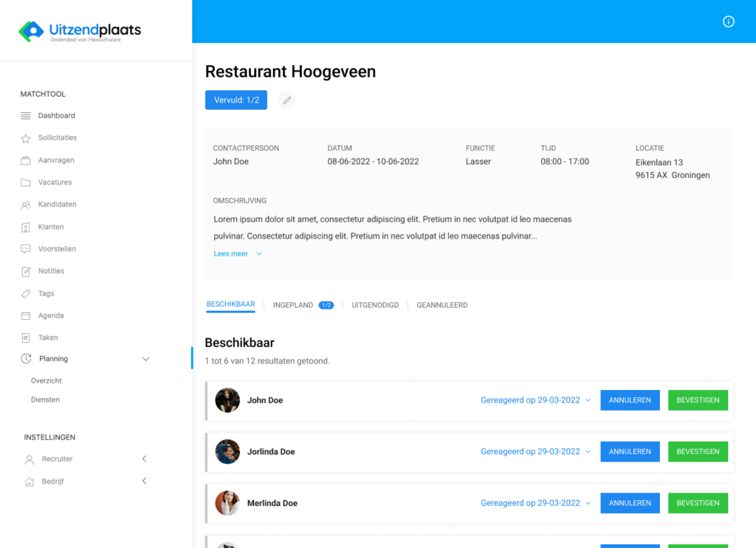
Task: Click John Doe's profile avatar
Action: point(227,400)
